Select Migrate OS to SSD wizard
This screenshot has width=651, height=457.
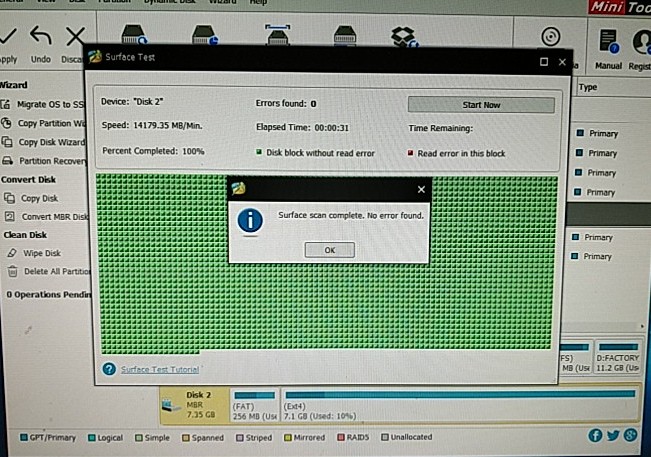(46, 104)
